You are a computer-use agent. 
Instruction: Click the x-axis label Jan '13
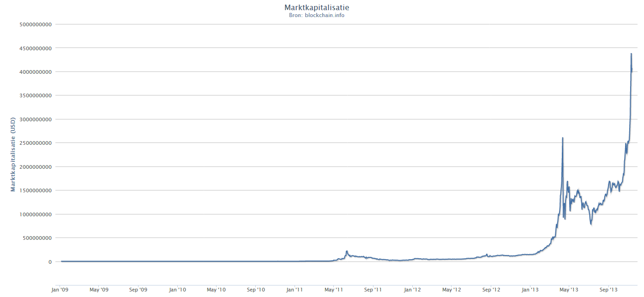coord(530,290)
